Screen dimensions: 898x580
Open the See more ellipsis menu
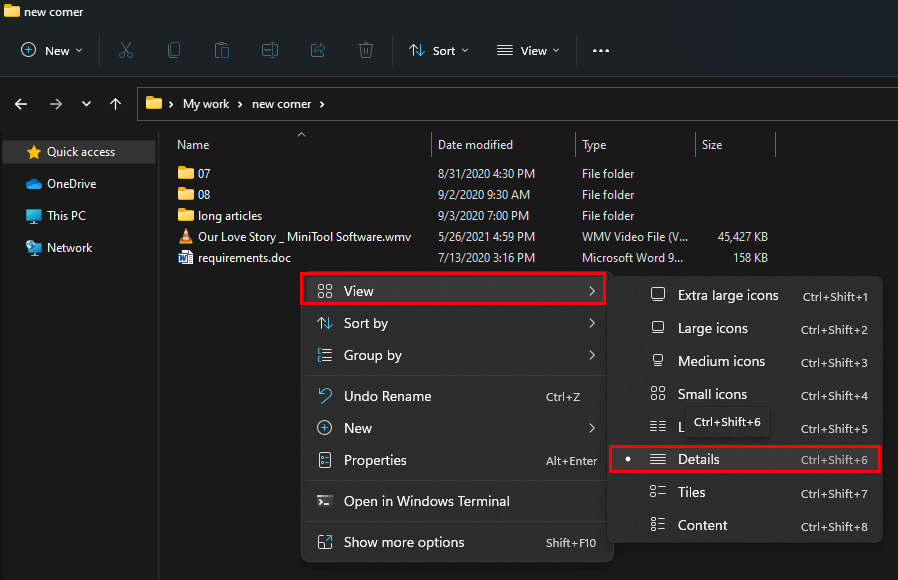[601, 50]
